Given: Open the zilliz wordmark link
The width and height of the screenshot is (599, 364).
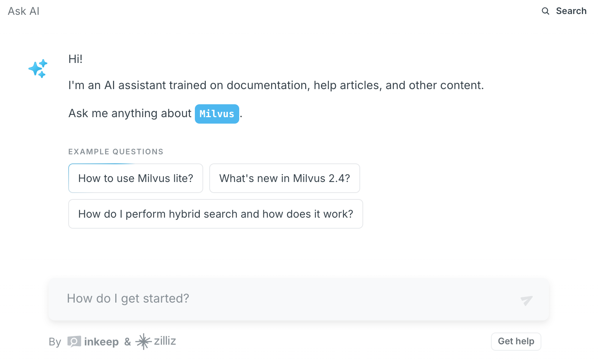Looking at the screenshot, I should tap(165, 341).
